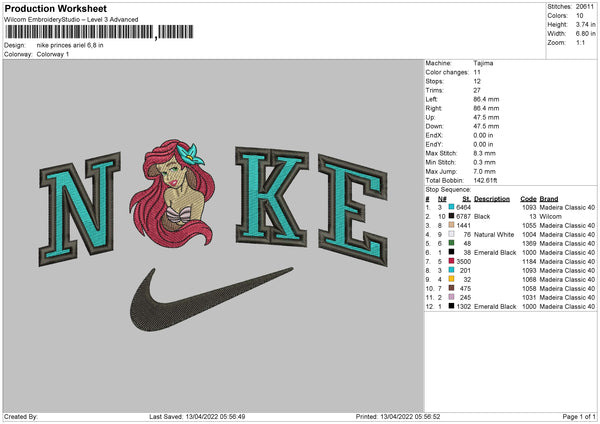600x424 pixels.
Task: Click the Nike swoosh in the design preview
Action: (211, 299)
